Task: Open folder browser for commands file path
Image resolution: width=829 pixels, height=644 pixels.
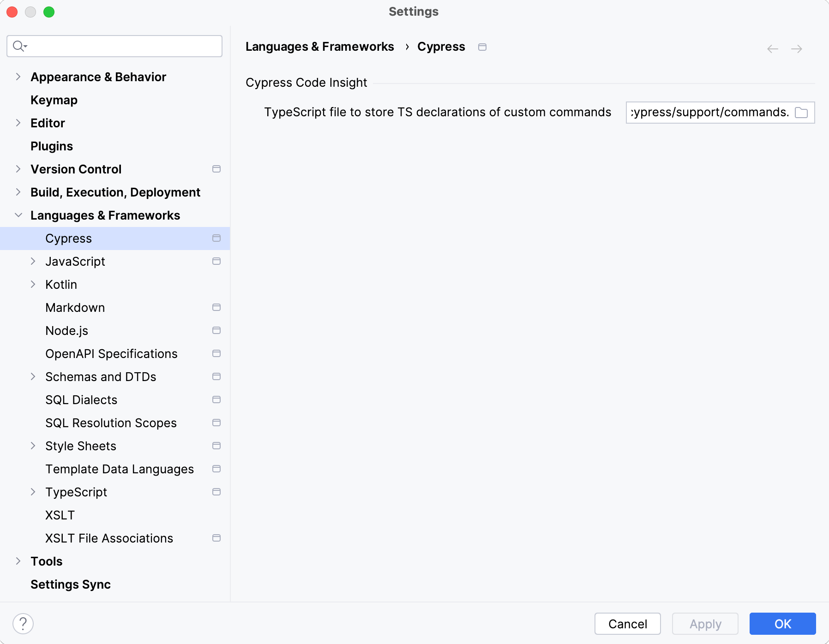Action: (x=802, y=112)
